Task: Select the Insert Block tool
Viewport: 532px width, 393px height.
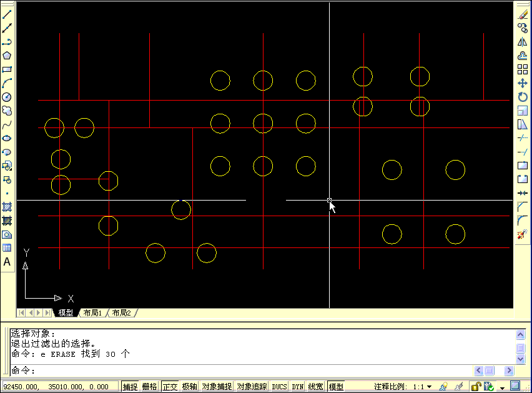Action: 7,166
